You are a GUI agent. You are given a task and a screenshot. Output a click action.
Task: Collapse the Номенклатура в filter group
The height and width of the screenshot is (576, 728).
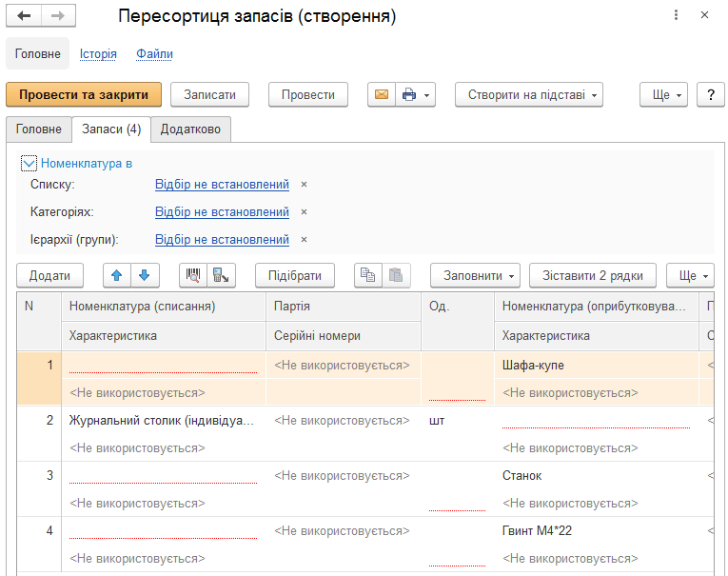(29, 164)
